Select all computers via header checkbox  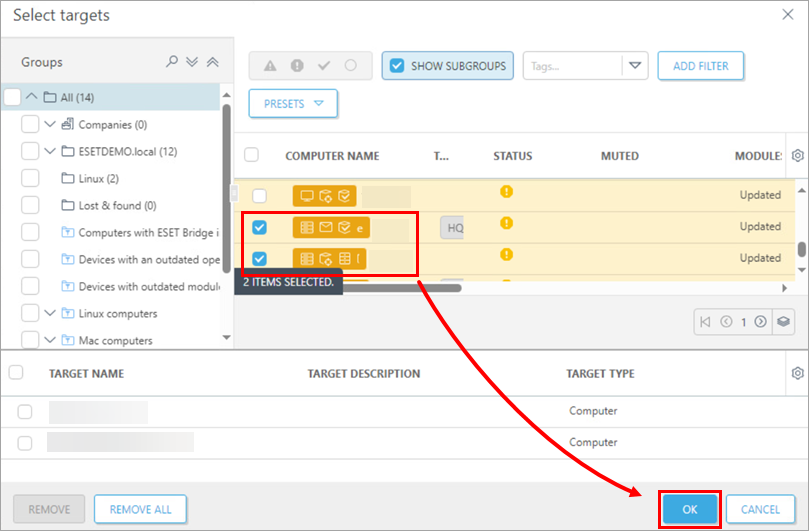252,155
